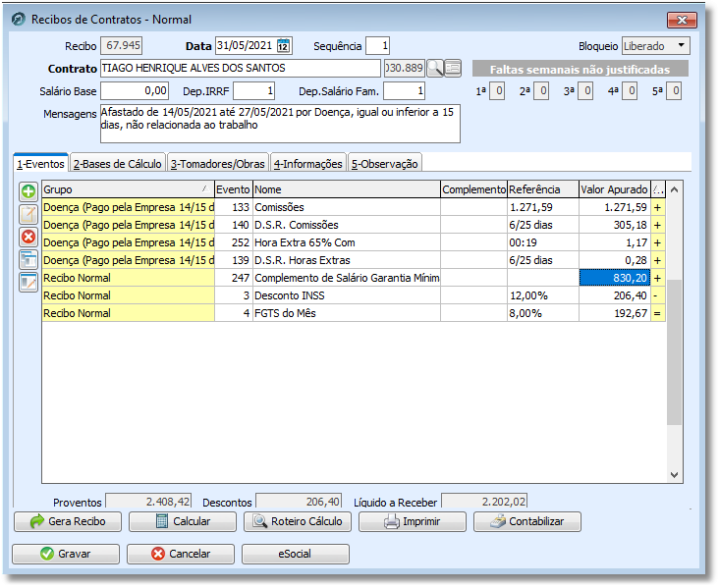Click the edit event notepad icon
The height and width of the screenshot is (588, 719).
click(28, 214)
